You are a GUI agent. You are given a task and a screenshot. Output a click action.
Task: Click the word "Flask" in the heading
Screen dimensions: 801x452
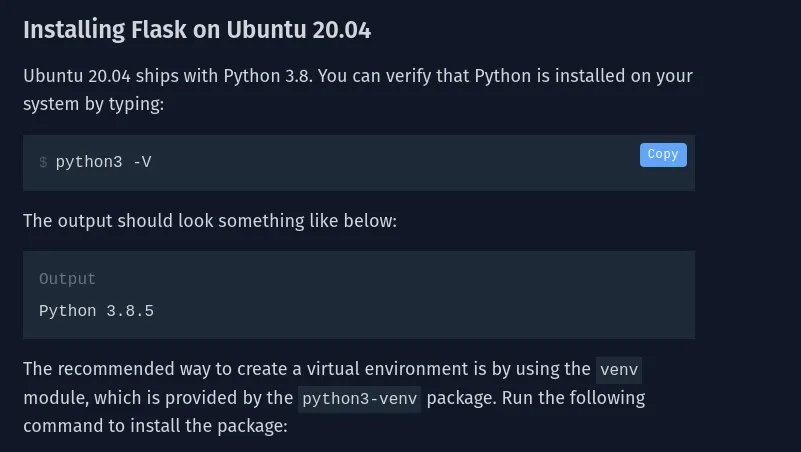click(x=159, y=30)
